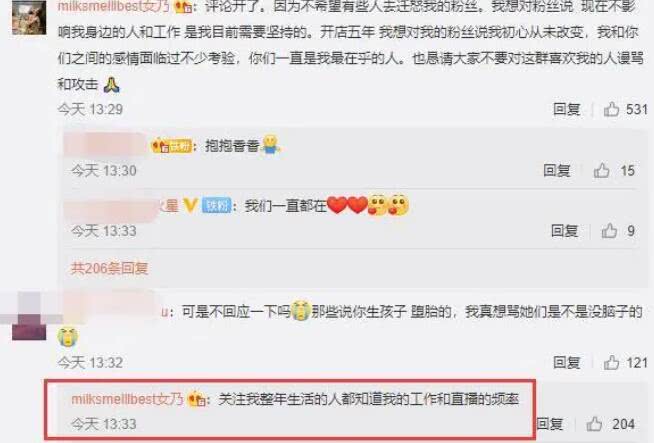
Task: Reply to the 13:32 可是不回应 comment
Action: click(567, 362)
